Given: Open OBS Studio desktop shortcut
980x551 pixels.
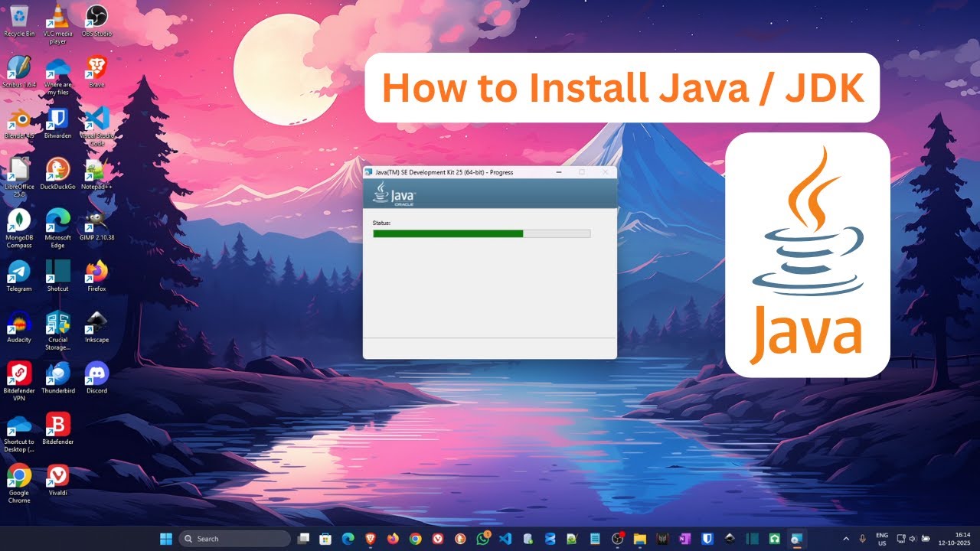Looking at the screenshot, I should tap(96, 20).
